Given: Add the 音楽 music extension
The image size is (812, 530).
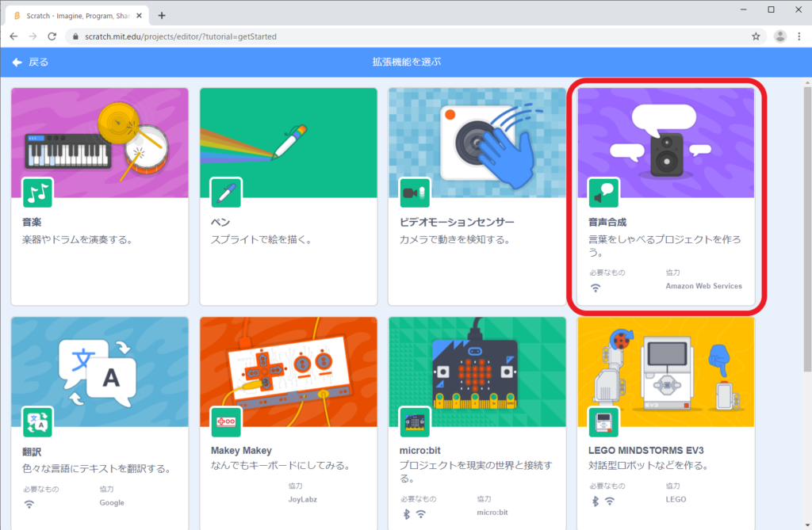Looking at the screenshot, I should [100, 196].
